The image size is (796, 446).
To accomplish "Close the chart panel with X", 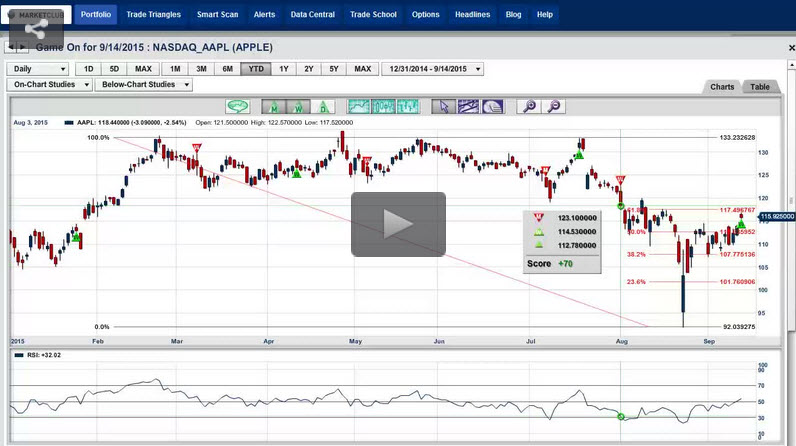I will click(791, 48).
